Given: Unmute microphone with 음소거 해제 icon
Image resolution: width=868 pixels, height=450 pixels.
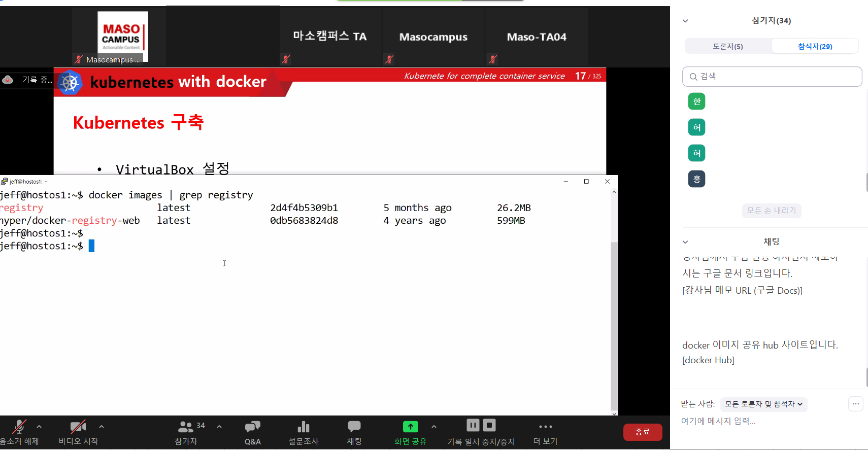Looking at the screenshot, I should tap(19, 427).
